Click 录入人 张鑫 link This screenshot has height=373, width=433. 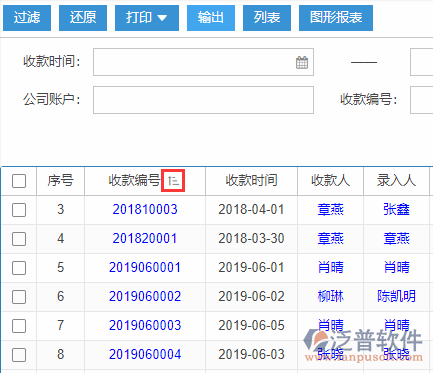[x=396, y=210]
